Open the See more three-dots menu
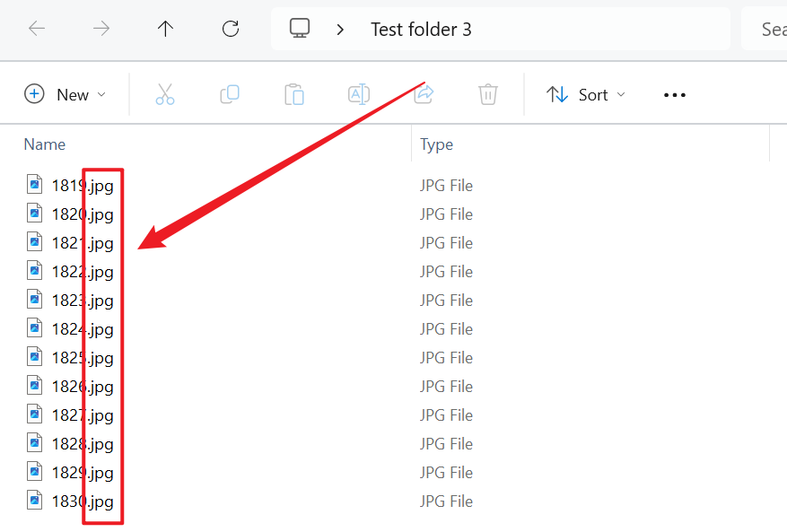Image resolution: width=787 pixels, height=532 pixels. pos(674,94)
